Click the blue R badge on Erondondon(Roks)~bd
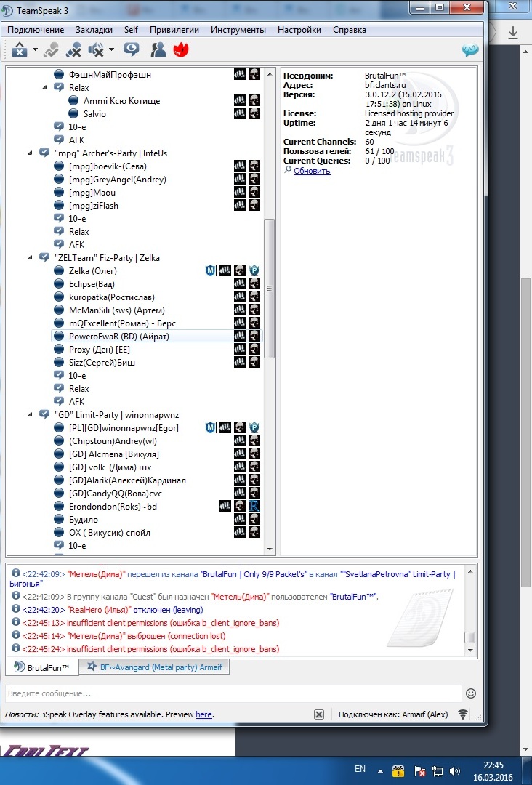The image size is (532, 785). (254, 506)
